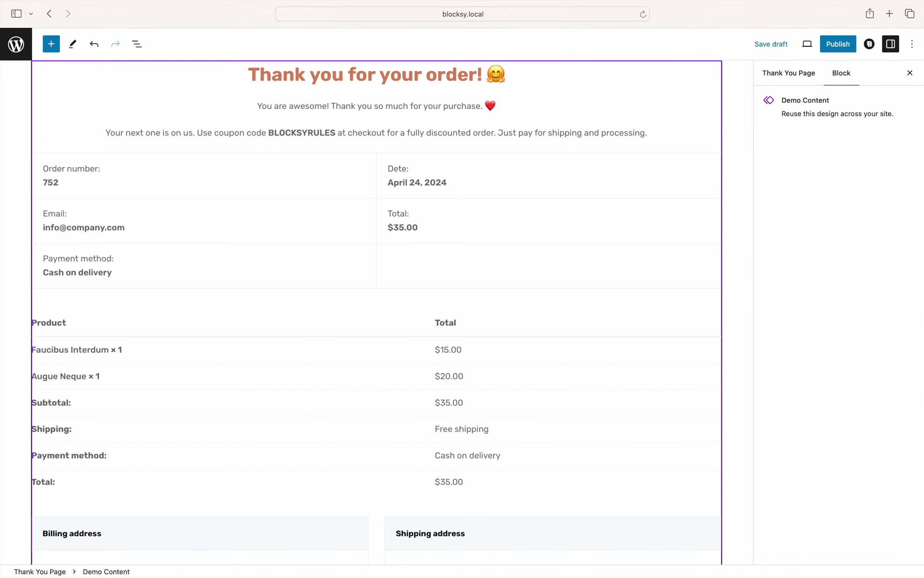Reload the blocksy.local page

point(642,14)
